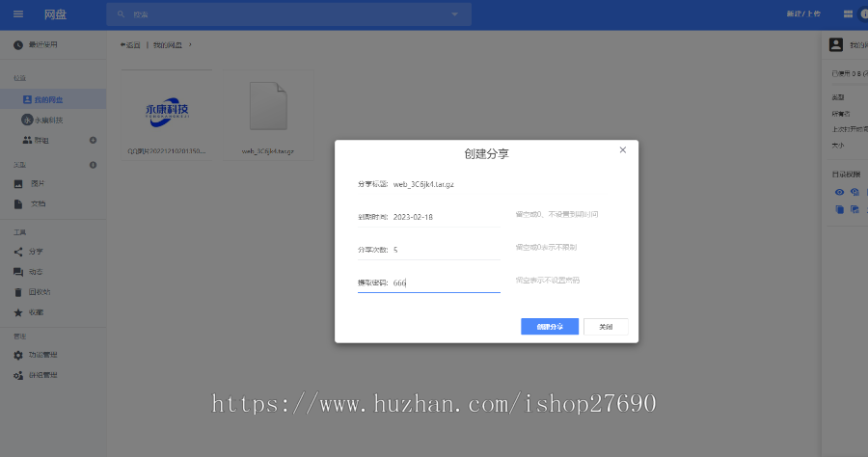The image size is (868, 457).
Task: Click the trash can icon beside 回收站
Action: click(x=18, y=292)
